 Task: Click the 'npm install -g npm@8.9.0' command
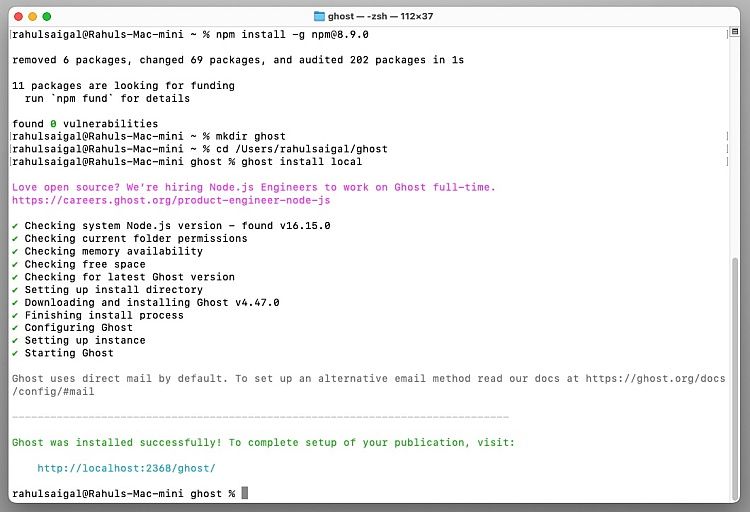292,34
